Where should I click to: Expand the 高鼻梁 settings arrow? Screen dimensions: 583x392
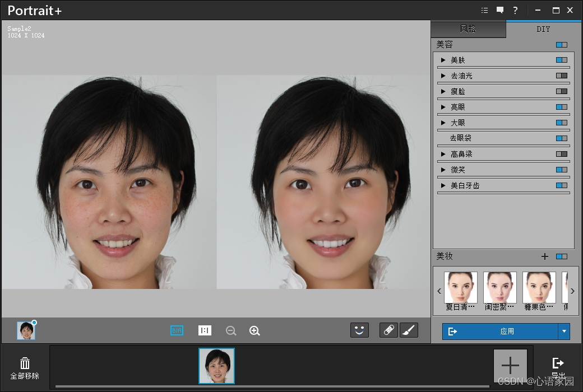[x=443, y=154]
